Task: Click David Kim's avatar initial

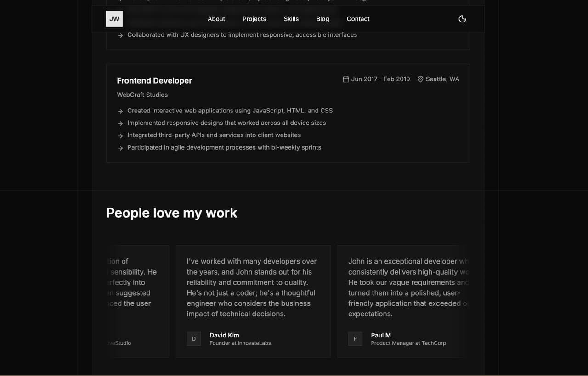Action: pos(194,339)
